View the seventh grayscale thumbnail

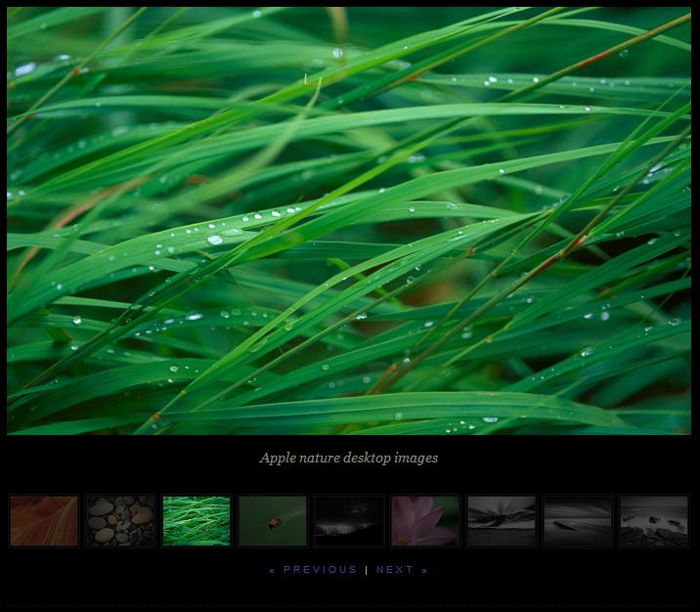pos(502,521)
